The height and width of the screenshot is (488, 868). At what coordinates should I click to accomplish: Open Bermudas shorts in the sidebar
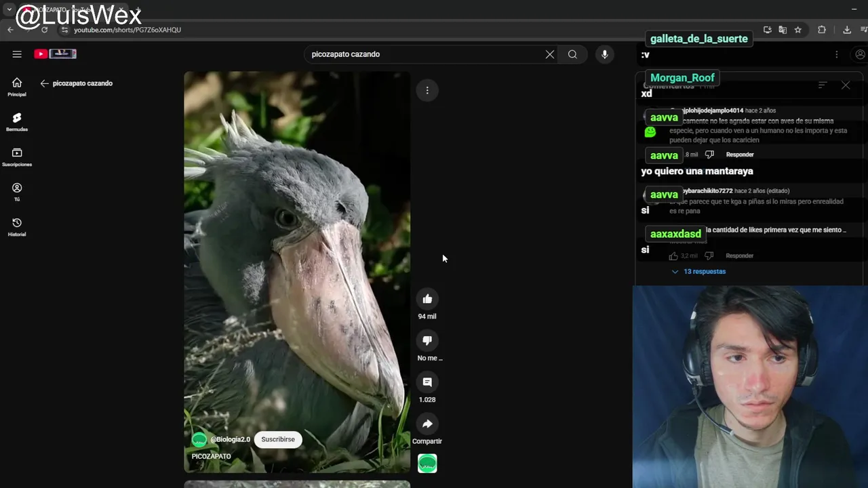17,122
